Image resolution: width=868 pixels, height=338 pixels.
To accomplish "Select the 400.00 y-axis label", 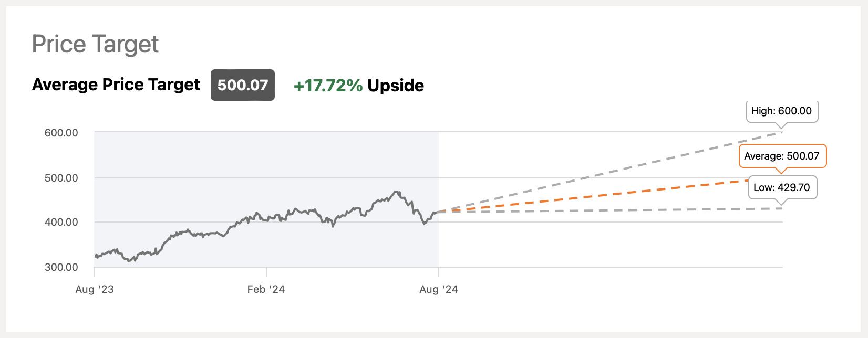I will click(x=61, y=222).
